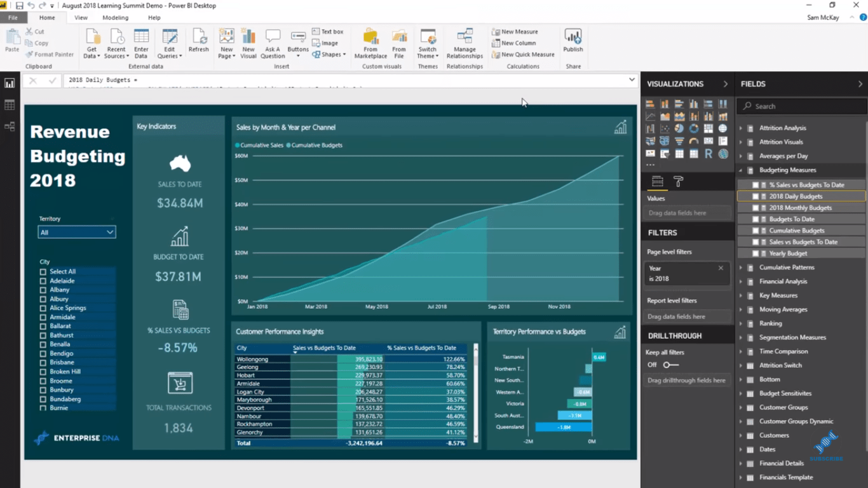This screenshot has width=868, height=488.
Task: Click the customer table vertical scrollbar
Action: pos(475,393)
